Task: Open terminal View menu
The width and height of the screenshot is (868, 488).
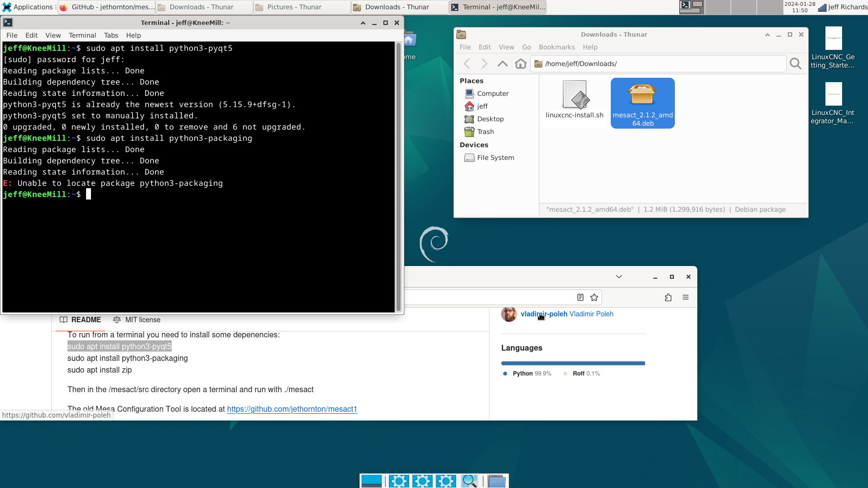Action: click(53, 35)
